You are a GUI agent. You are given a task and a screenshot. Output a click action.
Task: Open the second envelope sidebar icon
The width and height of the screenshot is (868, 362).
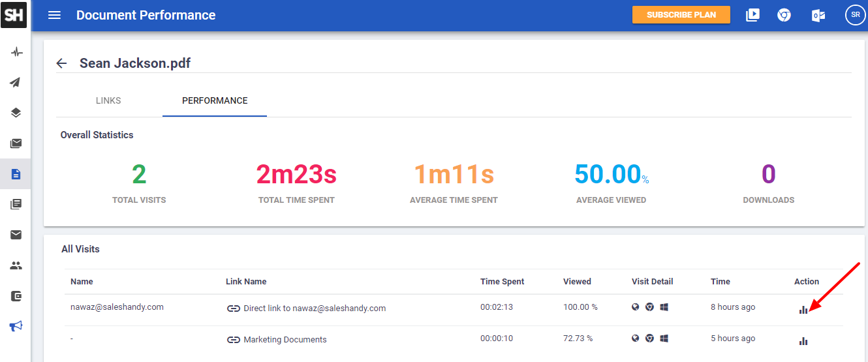[x=16, y=235]
